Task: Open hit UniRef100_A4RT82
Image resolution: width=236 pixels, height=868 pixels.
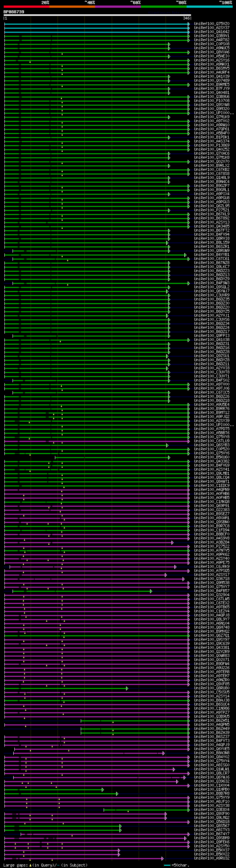Action: (212, 40)
